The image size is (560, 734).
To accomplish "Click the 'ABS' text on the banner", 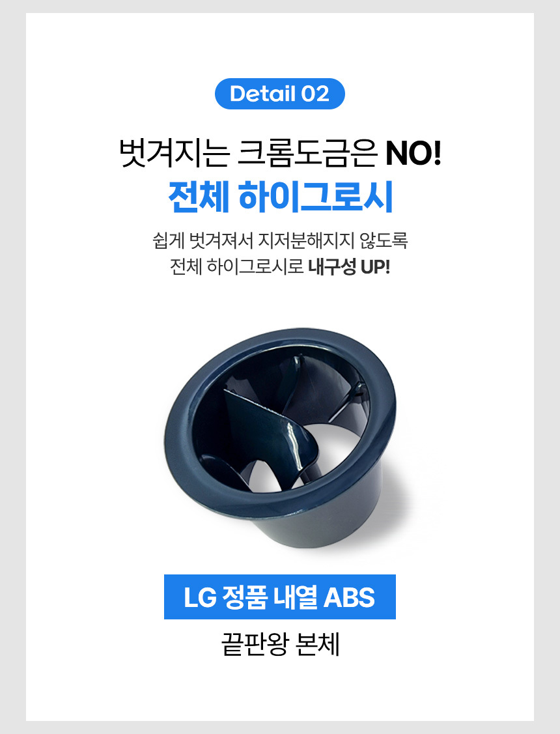I will click(x=349, y=597).
